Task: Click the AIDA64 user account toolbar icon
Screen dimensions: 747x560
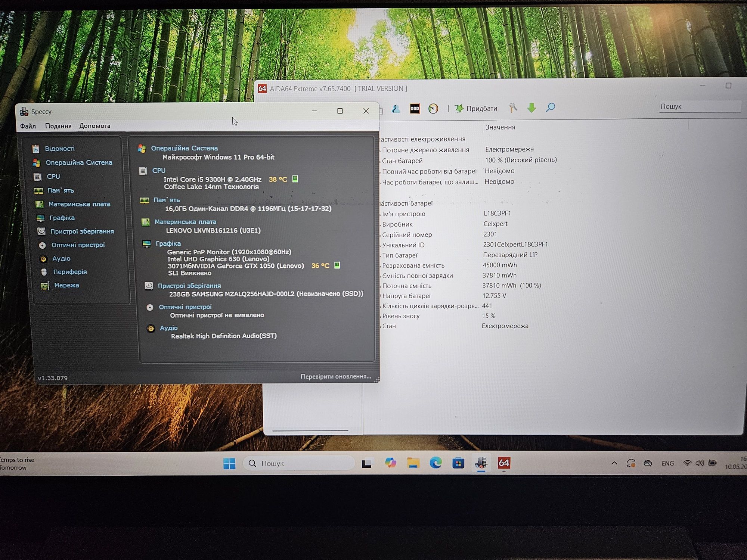Action: click(396, 109)
